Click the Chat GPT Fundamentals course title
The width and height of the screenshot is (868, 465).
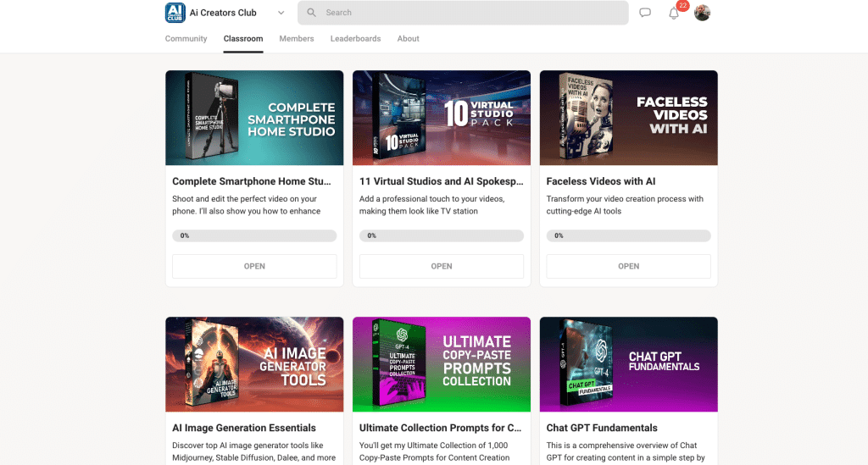point(602,428)
